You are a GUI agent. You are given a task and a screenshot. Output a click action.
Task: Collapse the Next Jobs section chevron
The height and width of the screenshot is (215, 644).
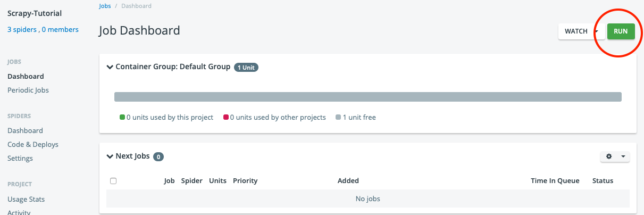(x=110, y=156)
